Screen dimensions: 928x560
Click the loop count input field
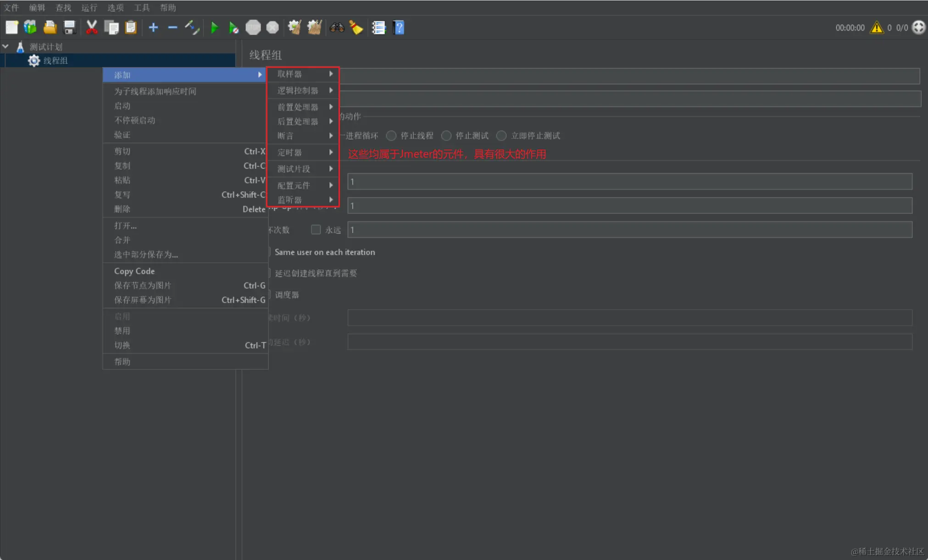click(x=629, y=230)
